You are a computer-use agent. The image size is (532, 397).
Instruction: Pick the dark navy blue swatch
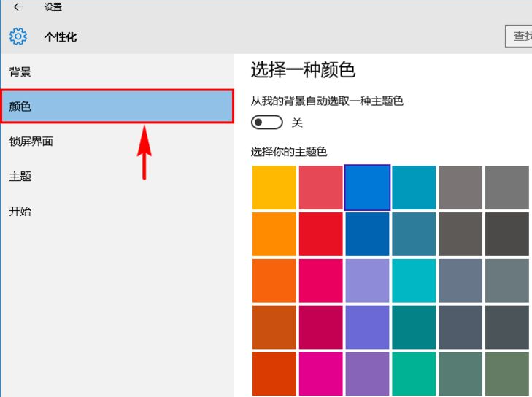click(367, 234)
